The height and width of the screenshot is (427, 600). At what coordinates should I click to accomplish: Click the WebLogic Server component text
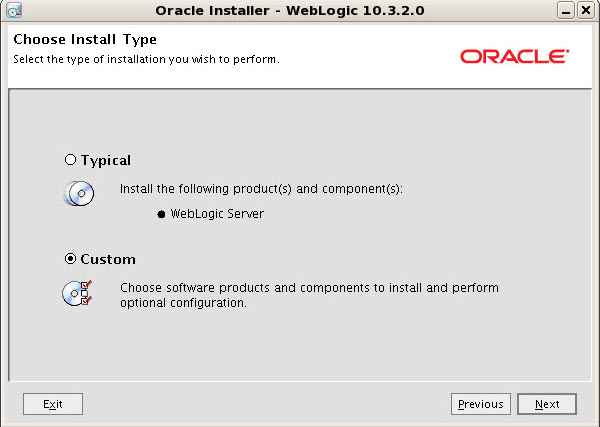click(217, 214)
